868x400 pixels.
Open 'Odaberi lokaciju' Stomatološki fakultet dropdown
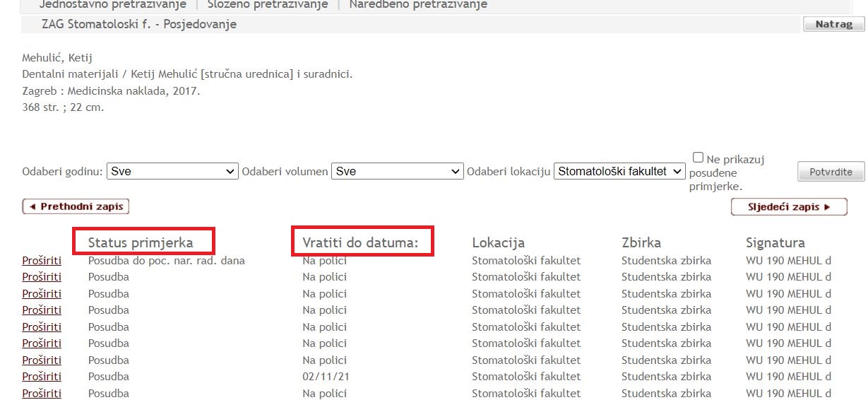[619, 171]
